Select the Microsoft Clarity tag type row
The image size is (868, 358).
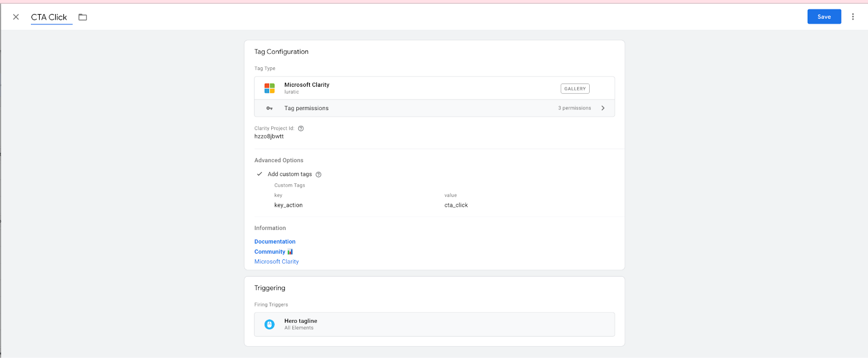pyautogui.click(x=435, y=88)
